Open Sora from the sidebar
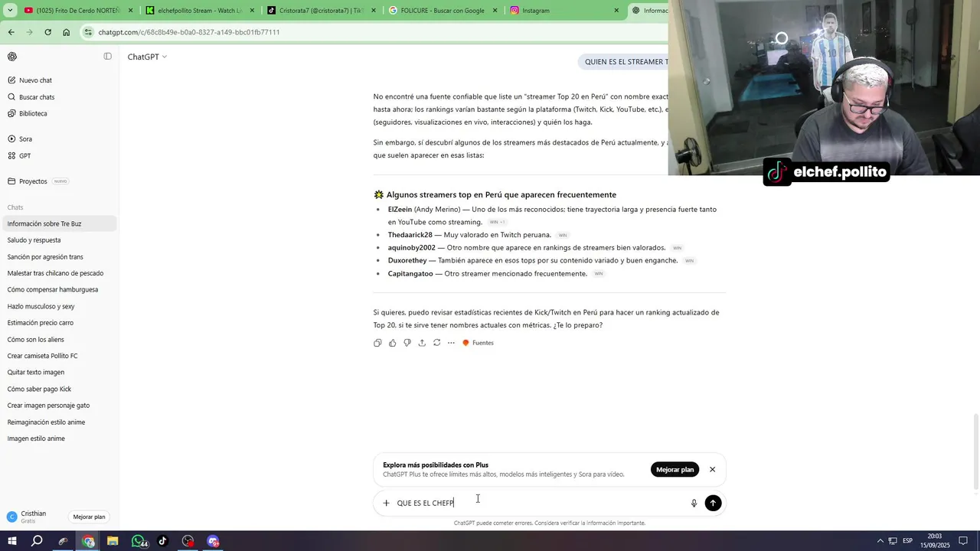Screen dimensions: 980x551 (25, 139)
